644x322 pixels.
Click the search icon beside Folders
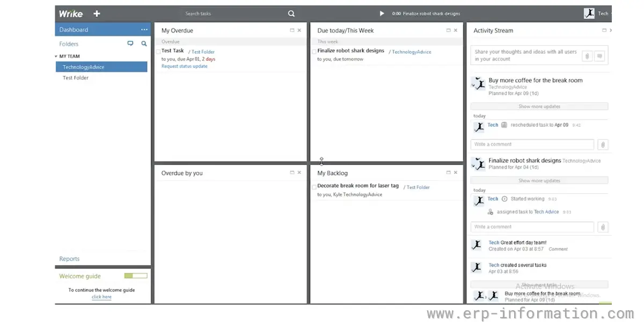tap(144, 43)
